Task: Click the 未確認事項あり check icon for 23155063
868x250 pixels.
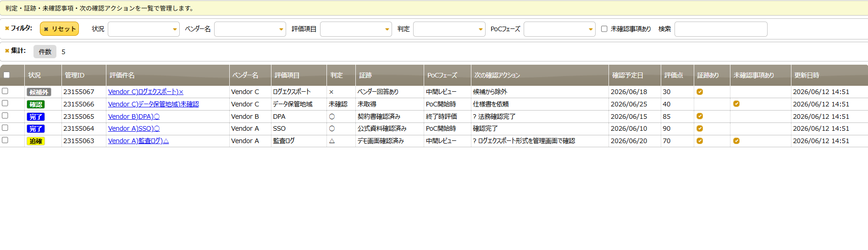Action: [x=736, y=141]
